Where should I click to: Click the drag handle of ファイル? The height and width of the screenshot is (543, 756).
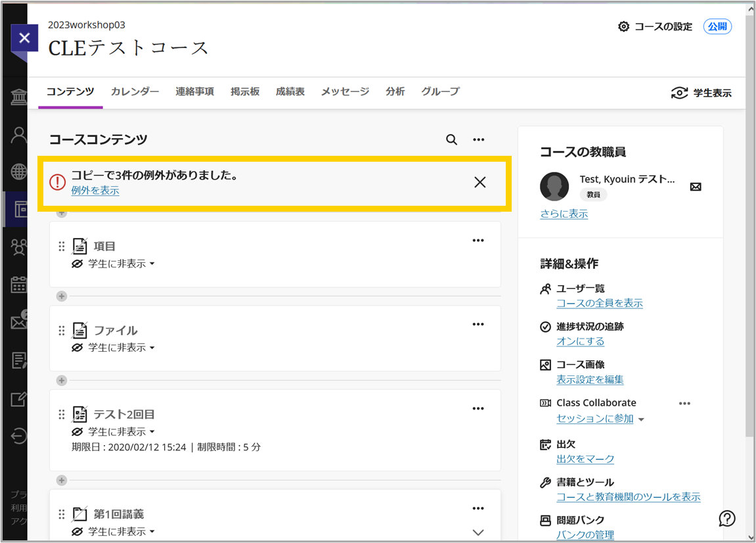tap(62, 331)
